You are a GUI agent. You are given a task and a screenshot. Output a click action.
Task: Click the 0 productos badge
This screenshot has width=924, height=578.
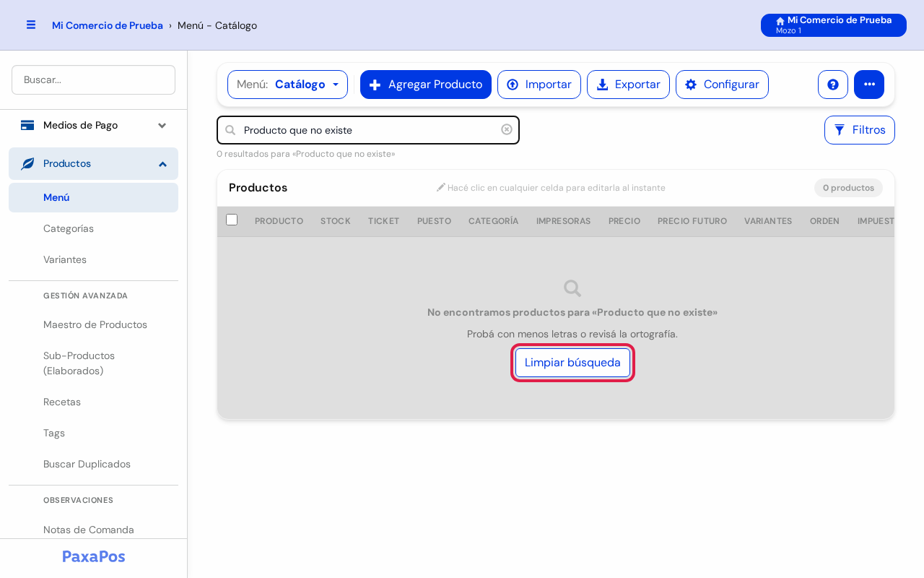point(848,188)
